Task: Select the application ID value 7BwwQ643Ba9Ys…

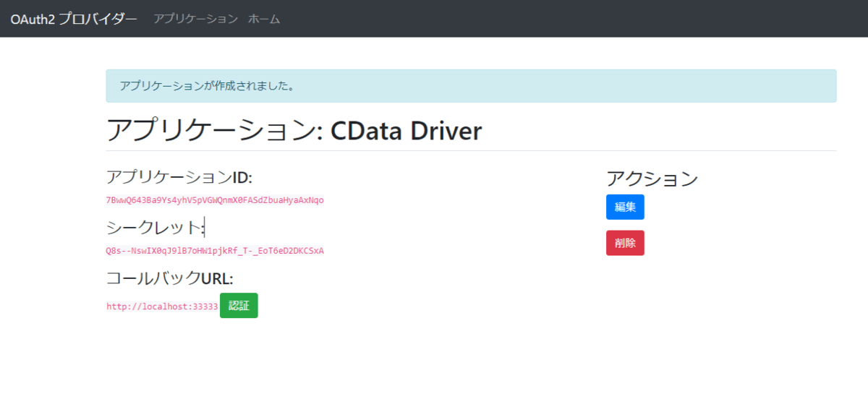Action: point(215,200)
